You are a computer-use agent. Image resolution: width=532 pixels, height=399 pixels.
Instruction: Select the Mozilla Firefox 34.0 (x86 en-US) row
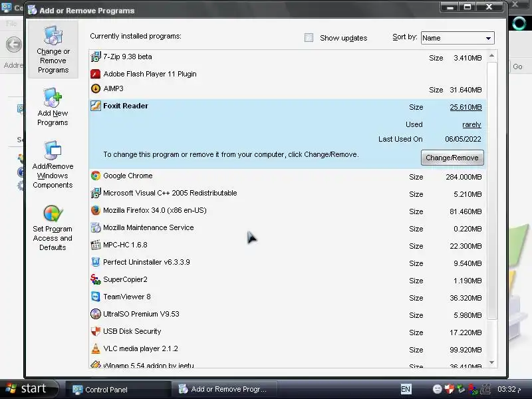pos(287,211)
